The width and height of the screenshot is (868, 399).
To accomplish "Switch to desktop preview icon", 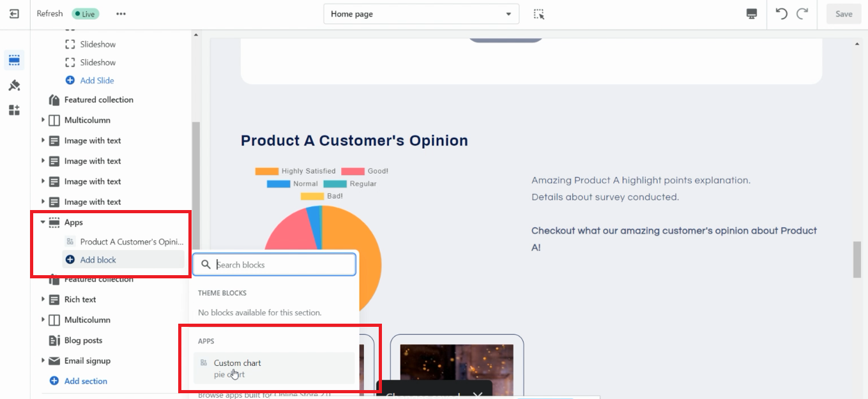I will 752,14.
